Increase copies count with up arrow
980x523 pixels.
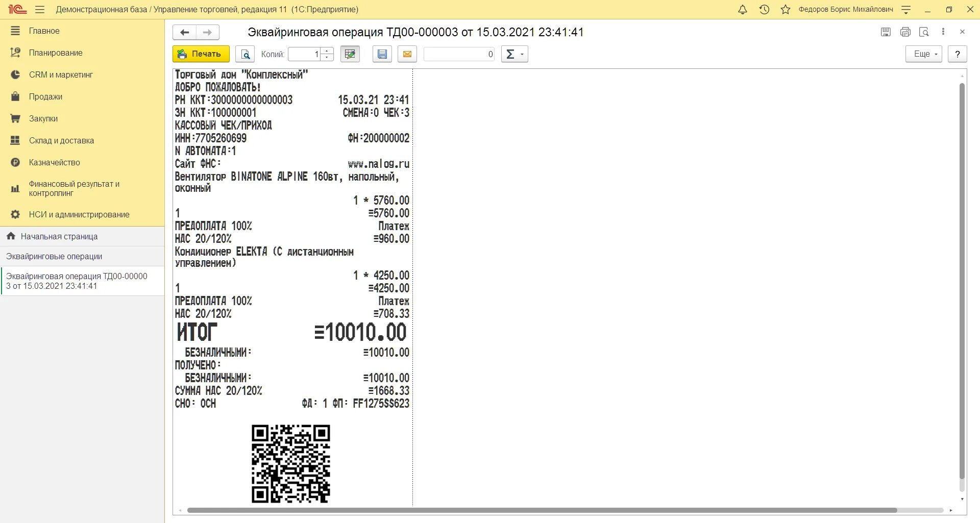pyautogui.click(x=327, y=51)
